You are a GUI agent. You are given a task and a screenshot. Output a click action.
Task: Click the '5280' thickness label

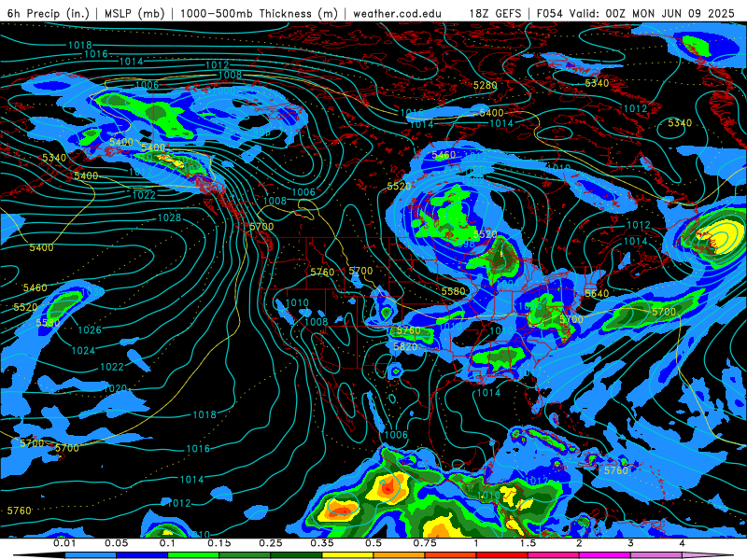pos(485,85)
